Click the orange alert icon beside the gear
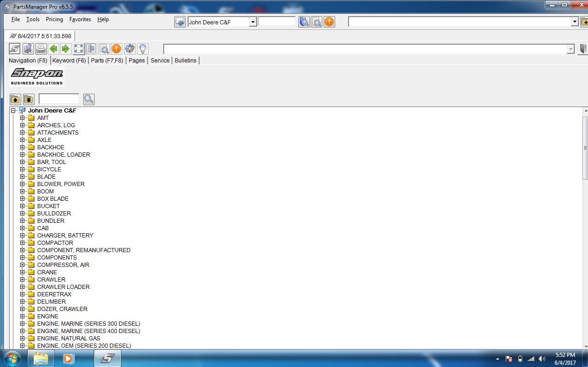This screenshot has width=588, height=367. (116, 49)
